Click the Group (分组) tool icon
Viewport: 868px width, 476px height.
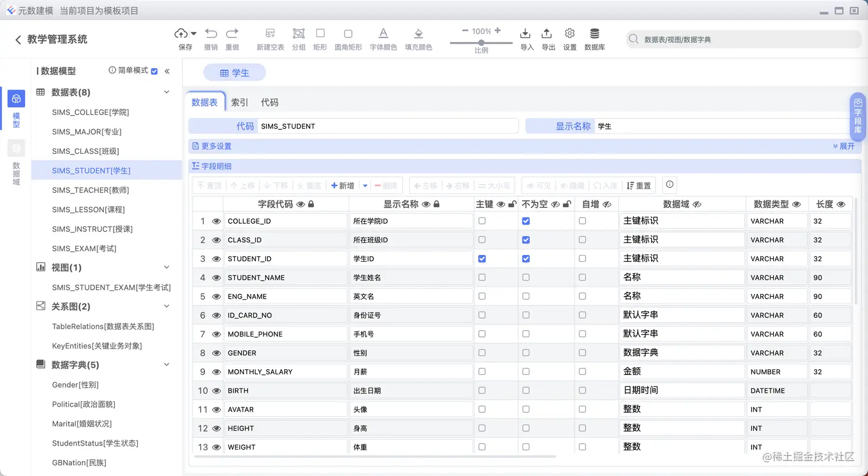click(x=299, y=33)
